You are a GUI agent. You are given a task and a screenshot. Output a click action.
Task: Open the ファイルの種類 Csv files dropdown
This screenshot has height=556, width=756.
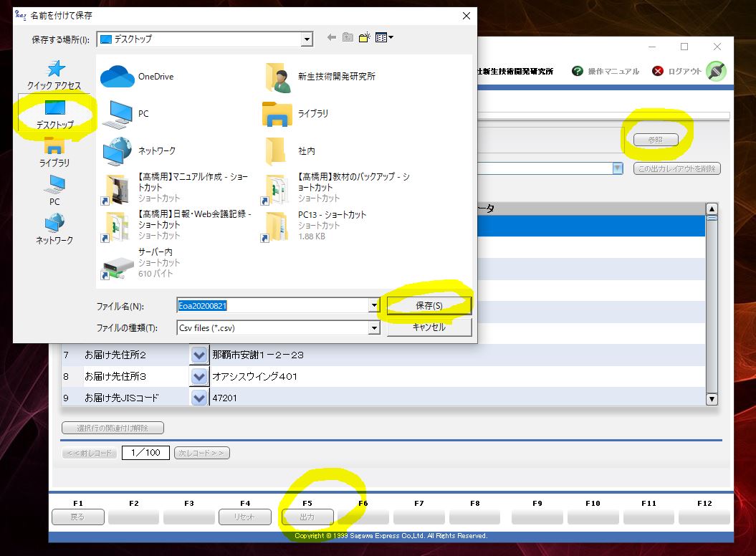[373, 328]
